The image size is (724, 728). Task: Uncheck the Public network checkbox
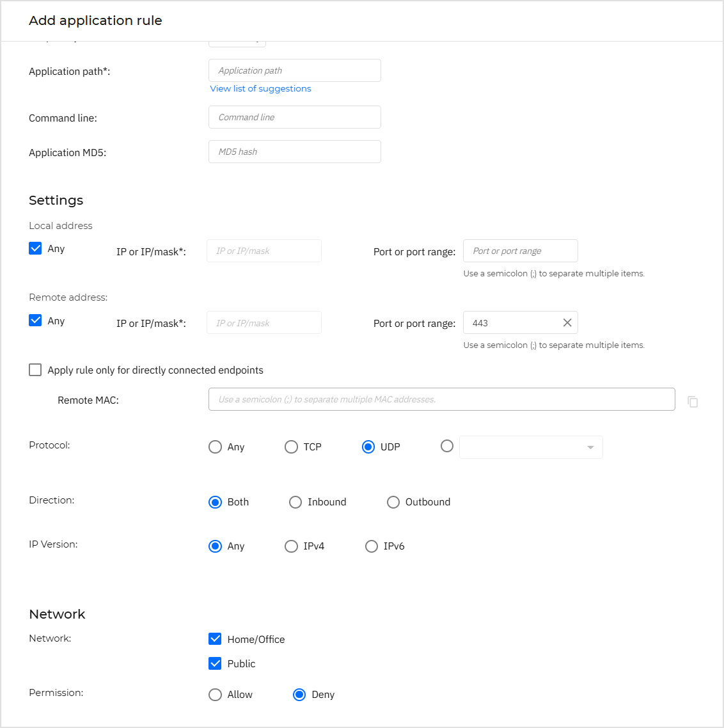(x=216, y=663)
